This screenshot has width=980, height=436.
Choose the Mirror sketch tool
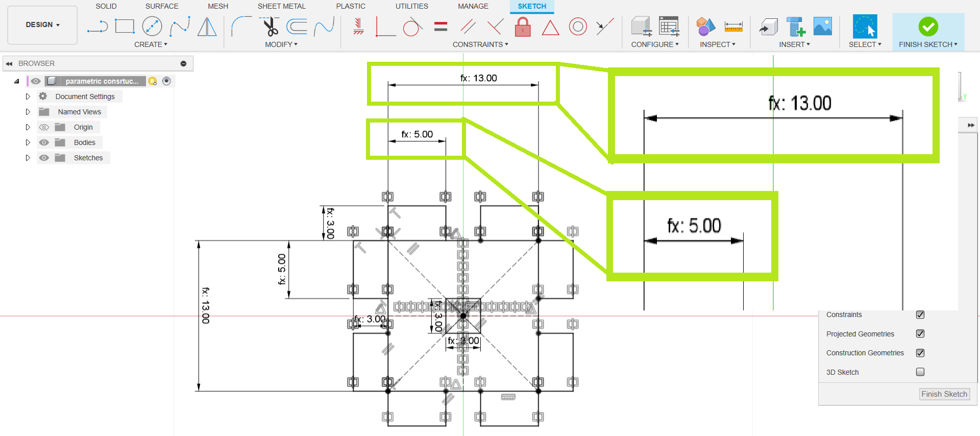click(x=207, y=27)
